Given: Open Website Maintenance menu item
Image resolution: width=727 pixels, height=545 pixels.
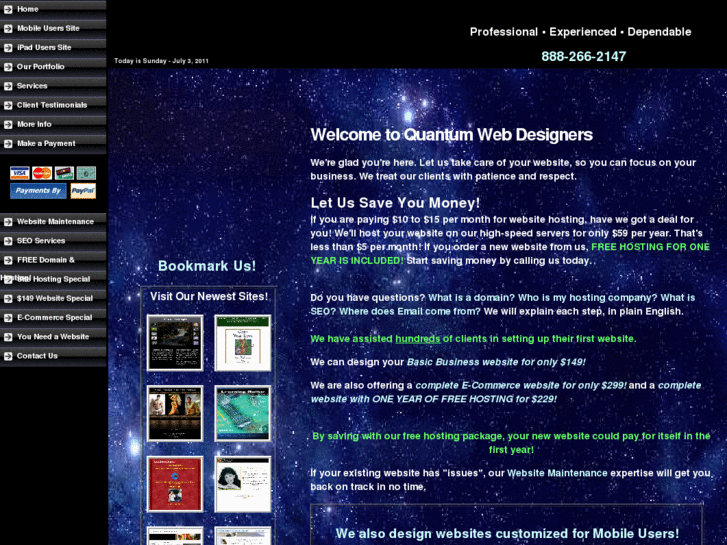Looking at the screenshot, I should pyautogui.click(x=53, y=222).
